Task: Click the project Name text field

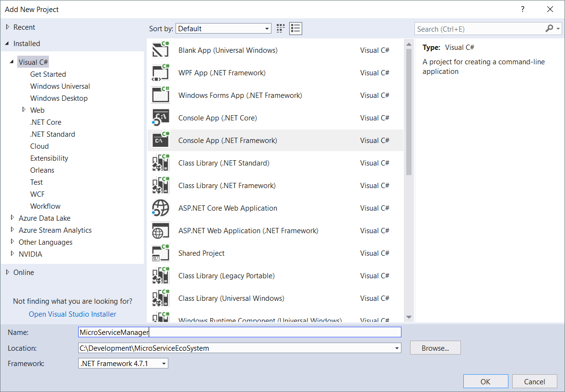Action: tap(240, 332)
